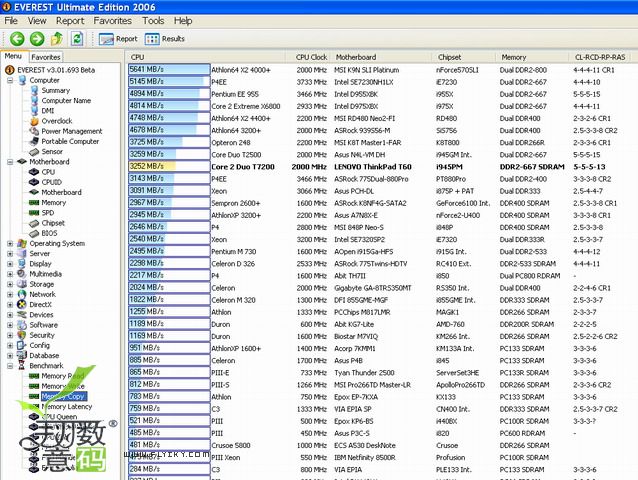Open the EVEREST v3.01.693 Beta root

click(56, 70)
